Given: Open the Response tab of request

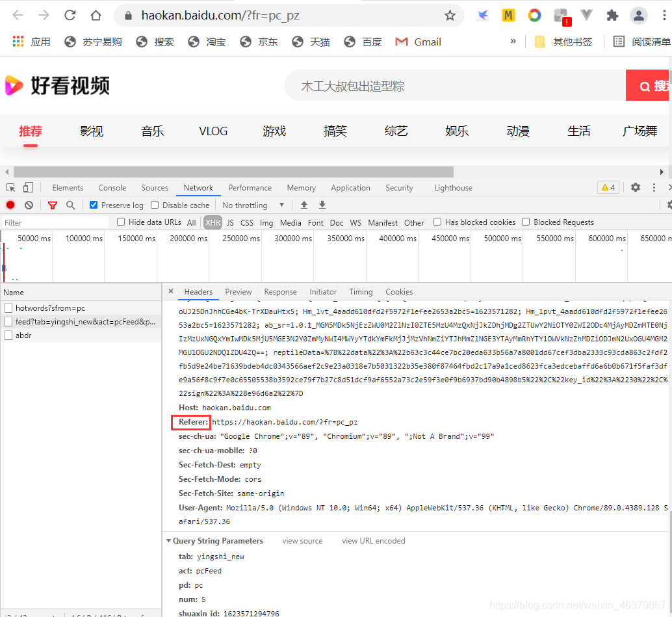Looking at the screenshot, I should 280,291.
